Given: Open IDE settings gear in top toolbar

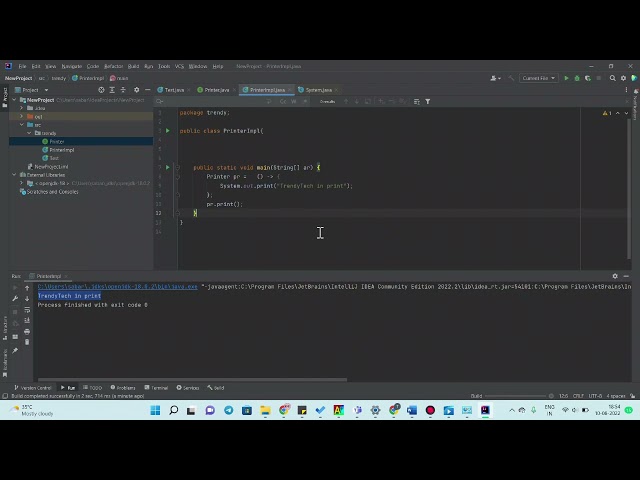Looking at the screenshot, I should [x=623, y=78].
